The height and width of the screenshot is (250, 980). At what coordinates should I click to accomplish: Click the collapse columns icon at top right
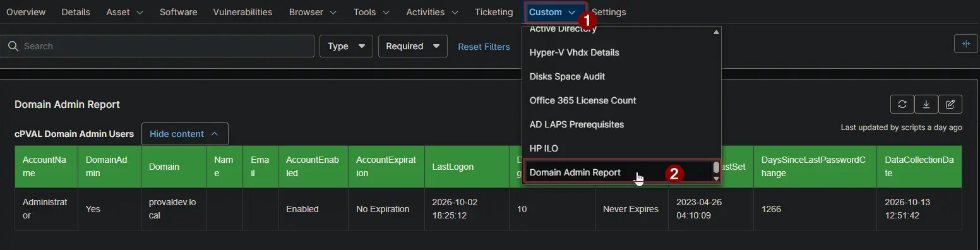(965, 44)
